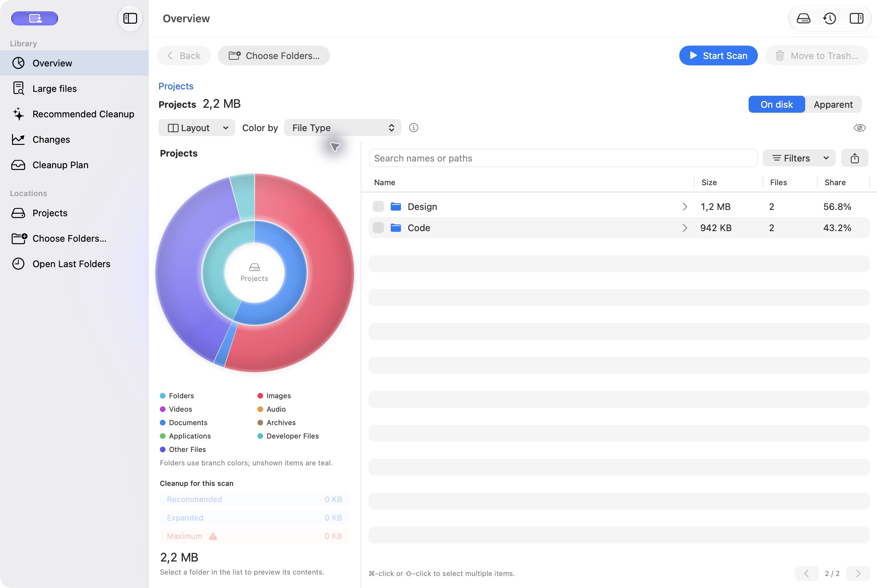Image resolution: width=877 pixels, height=588 pixels.
Task: Open scan history clock icon
Action: click(830, 18)
